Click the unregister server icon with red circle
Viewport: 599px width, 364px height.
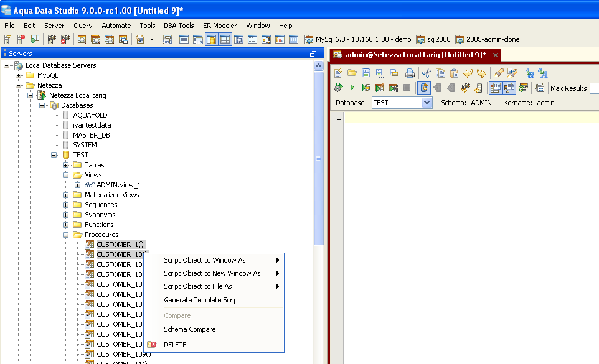21,39
